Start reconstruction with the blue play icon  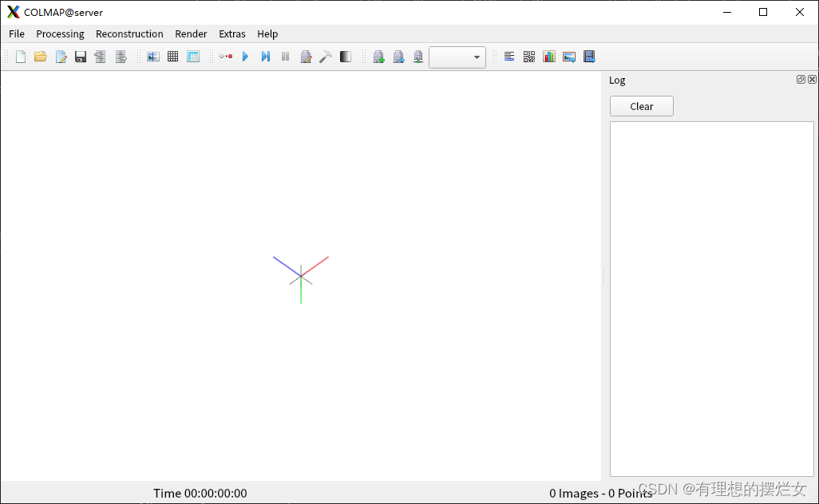[x=246, y=57]
